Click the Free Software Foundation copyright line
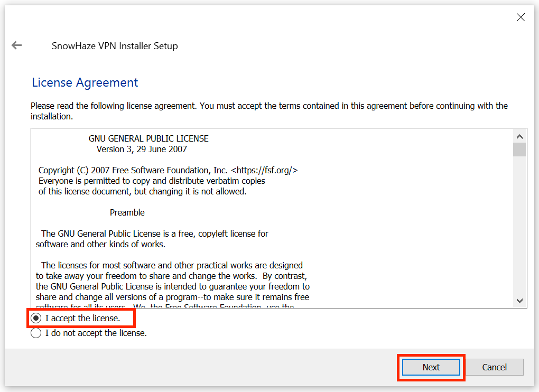The image size is (539, 392). [168, 170]
